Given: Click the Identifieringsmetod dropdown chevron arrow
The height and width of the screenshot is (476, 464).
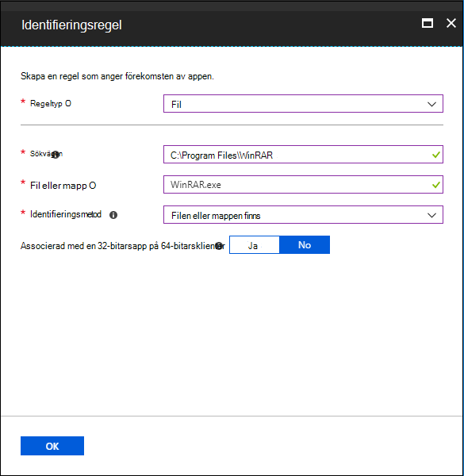Looking at the screenshot, I should pos(431,215).
